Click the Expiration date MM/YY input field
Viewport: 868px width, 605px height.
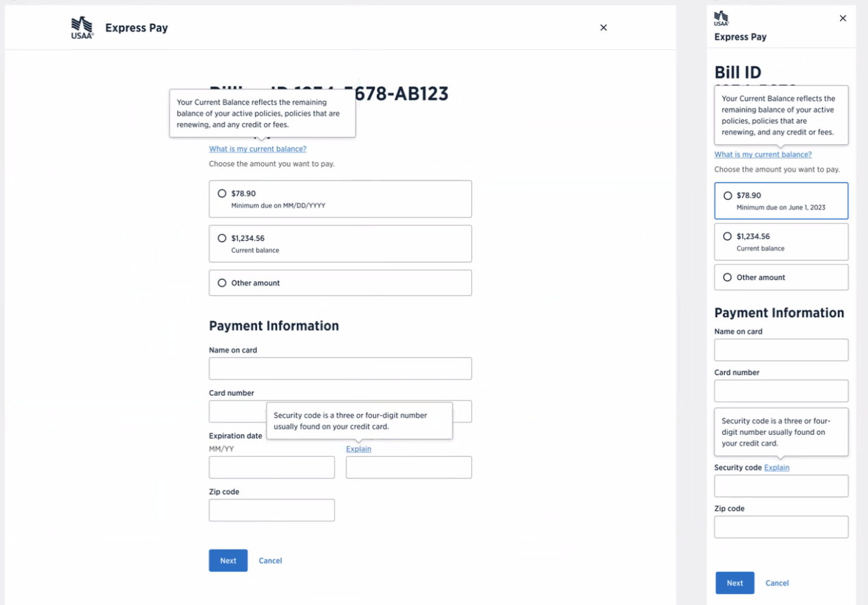271,468
